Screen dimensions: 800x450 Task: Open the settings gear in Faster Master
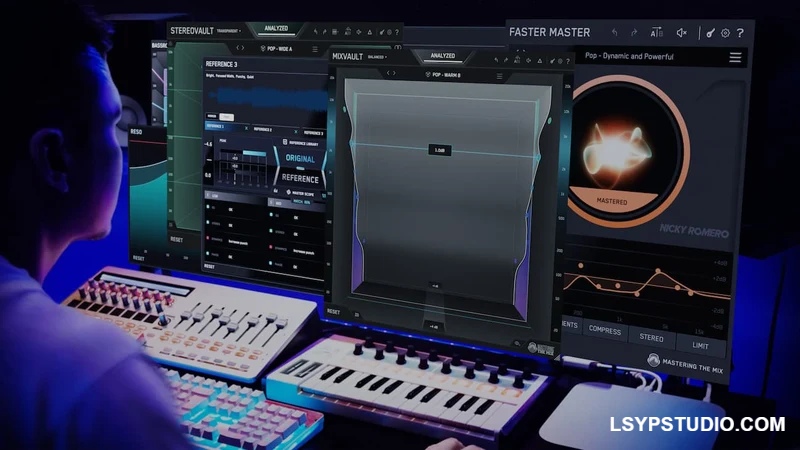(x=725, y=33)
